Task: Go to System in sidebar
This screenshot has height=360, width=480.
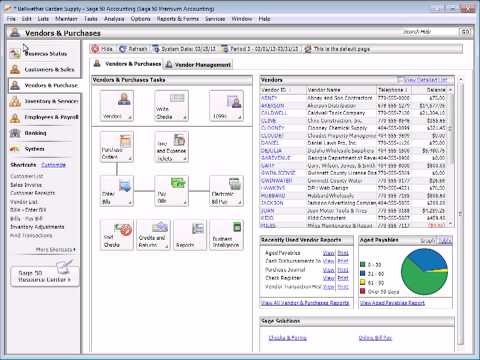Action: point(44,149)
